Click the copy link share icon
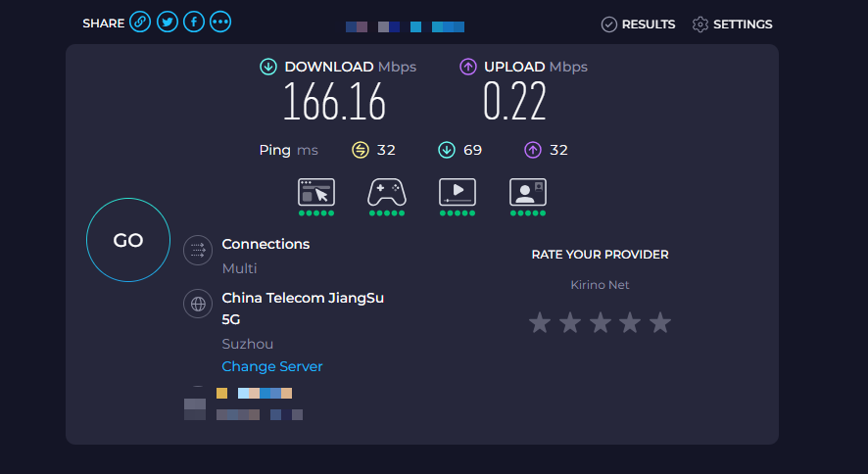868x474 pixels. 140,23
